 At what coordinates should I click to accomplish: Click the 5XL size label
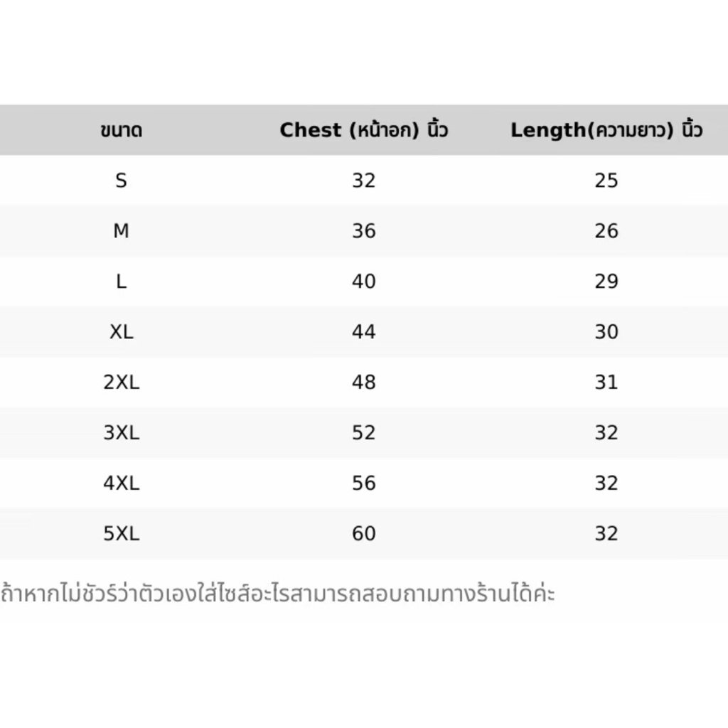[x=121, y=533]
